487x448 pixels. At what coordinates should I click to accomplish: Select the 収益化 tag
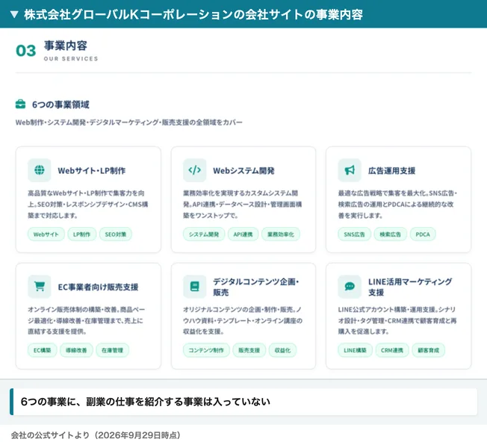282,350
